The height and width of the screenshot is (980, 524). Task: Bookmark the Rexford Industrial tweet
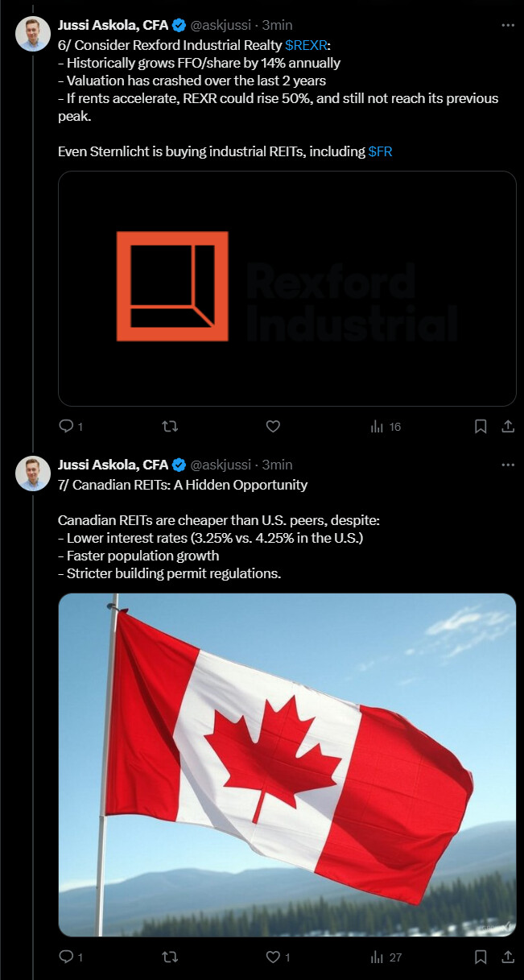pyautogui.click(x=481, y=427)
